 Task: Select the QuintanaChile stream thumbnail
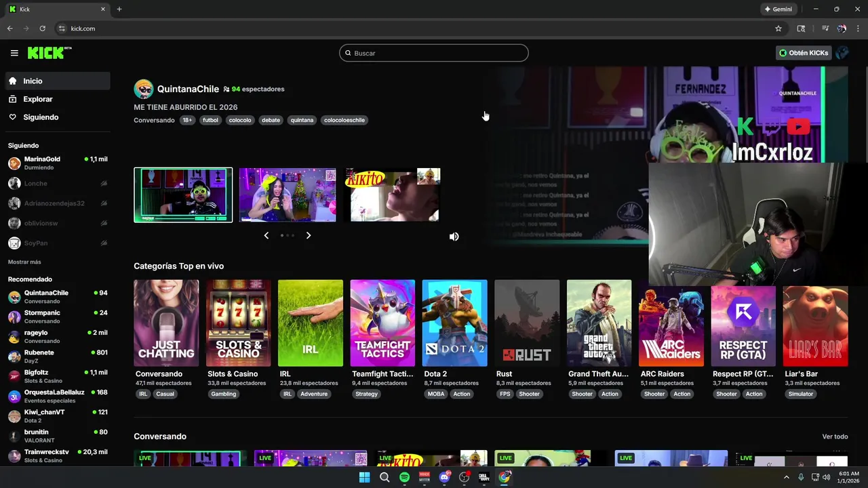point(183,195)
